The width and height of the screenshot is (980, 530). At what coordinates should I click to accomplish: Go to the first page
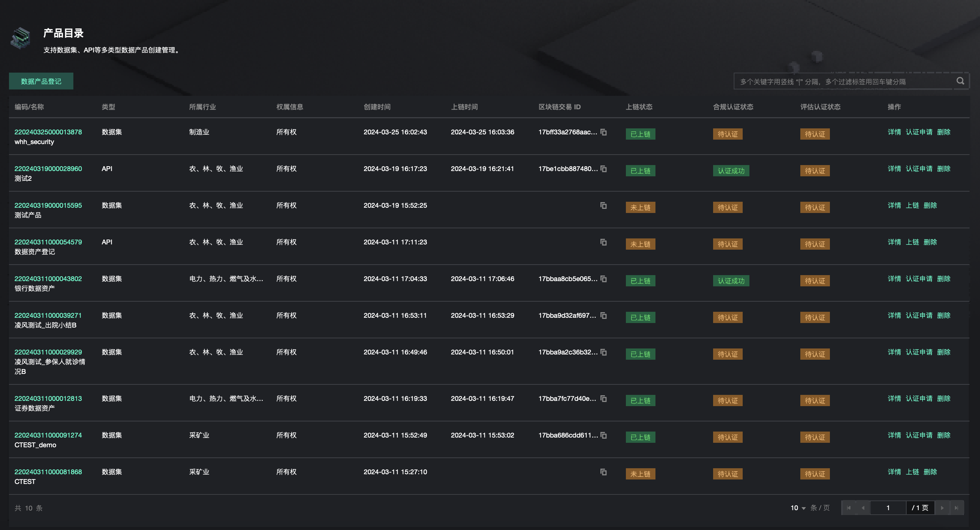(848, 508)
